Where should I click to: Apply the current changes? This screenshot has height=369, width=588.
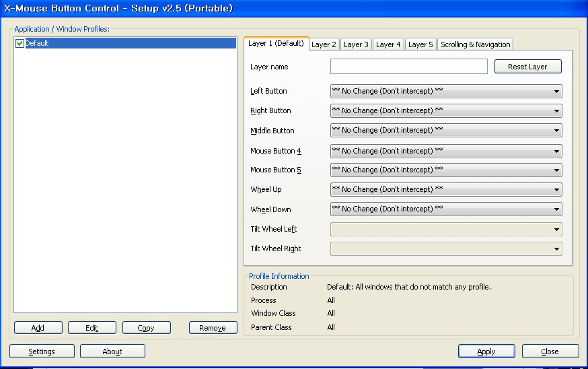486,351
